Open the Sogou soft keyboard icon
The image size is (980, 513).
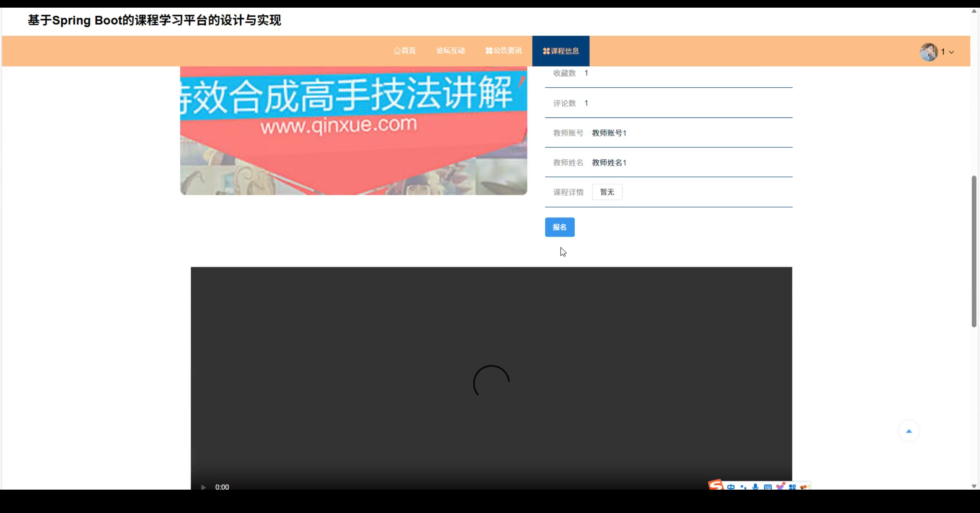[768, 487]
